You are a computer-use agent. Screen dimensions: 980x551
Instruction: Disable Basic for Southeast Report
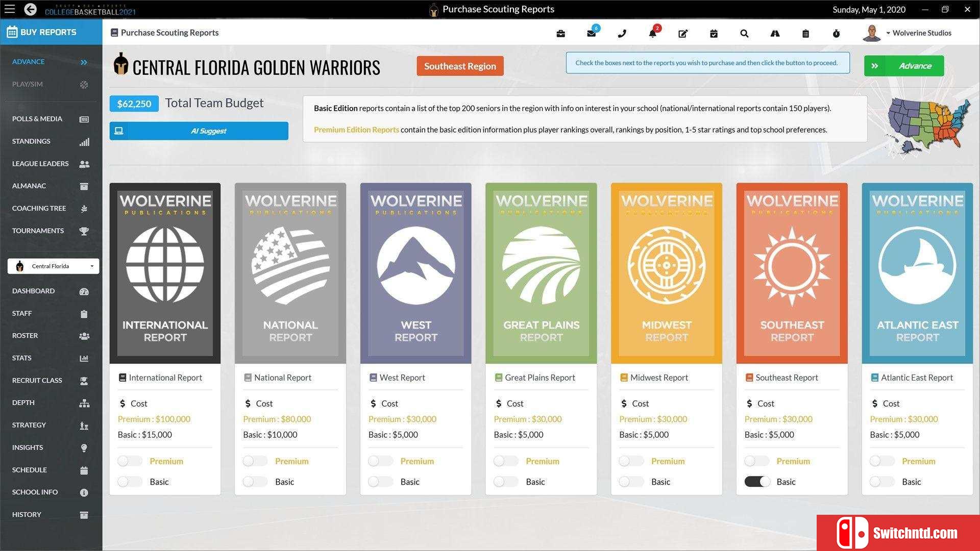(x=757, y=482)
